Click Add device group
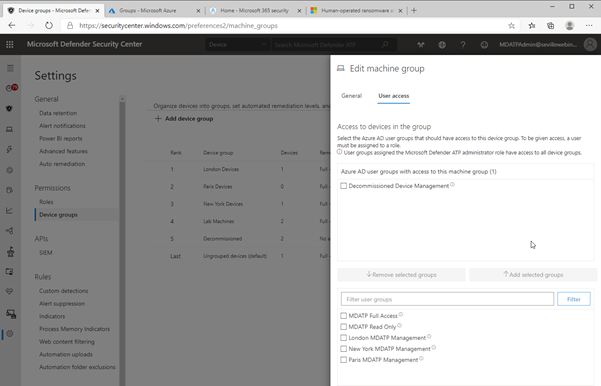Screen dimensions: 601x386 point(184,119)
